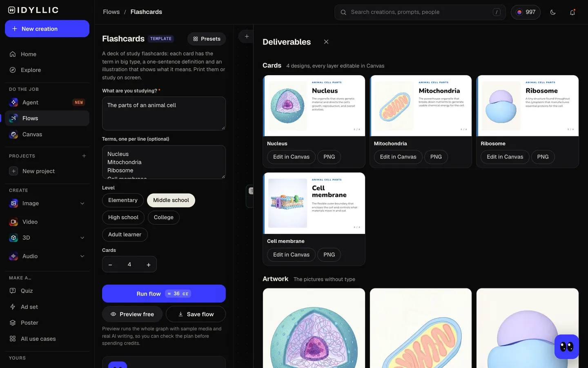Select Middle school level
Viewport: 588px width, 368px height.
coord(171,200)
